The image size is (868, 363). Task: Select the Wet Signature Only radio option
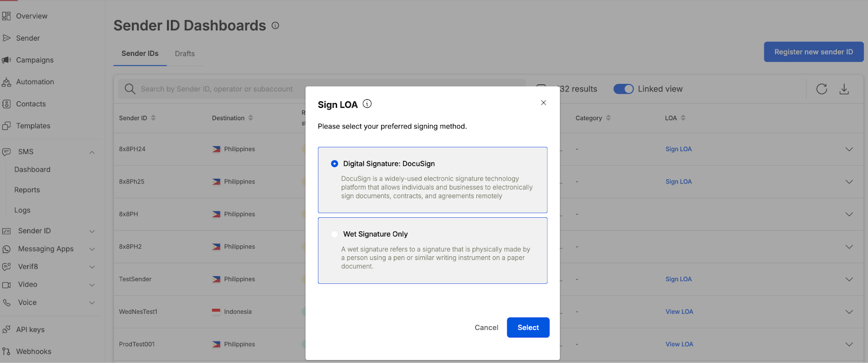(x=335, y=234)
